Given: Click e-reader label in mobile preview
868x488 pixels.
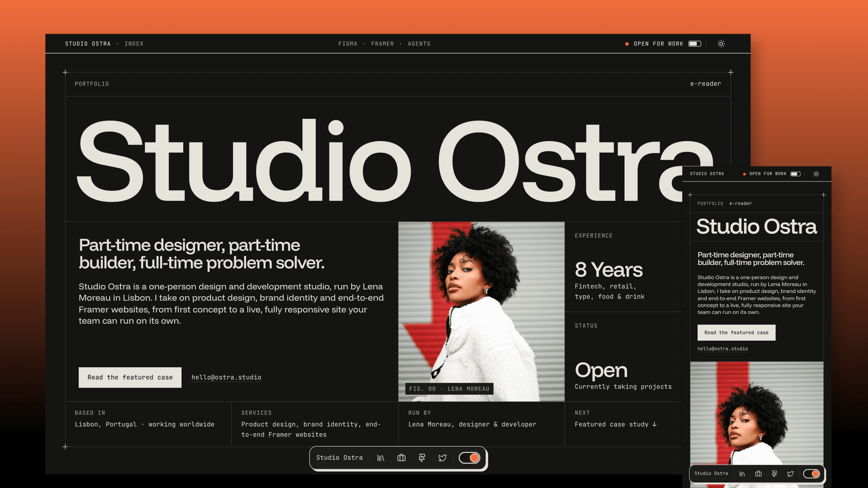Looking at the screenshot, I should click(x=740, y=203).
